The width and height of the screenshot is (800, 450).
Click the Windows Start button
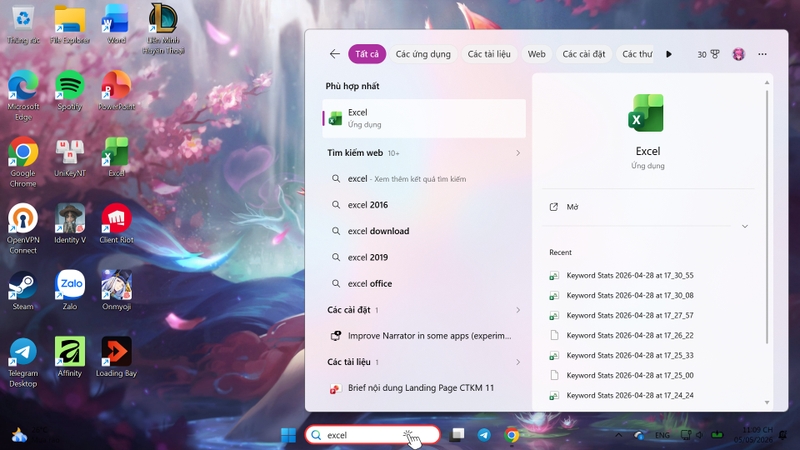tap(288, 435)
